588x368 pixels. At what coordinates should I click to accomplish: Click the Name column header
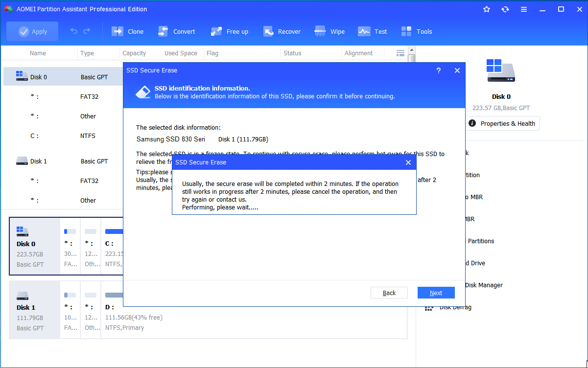(38, 53)
